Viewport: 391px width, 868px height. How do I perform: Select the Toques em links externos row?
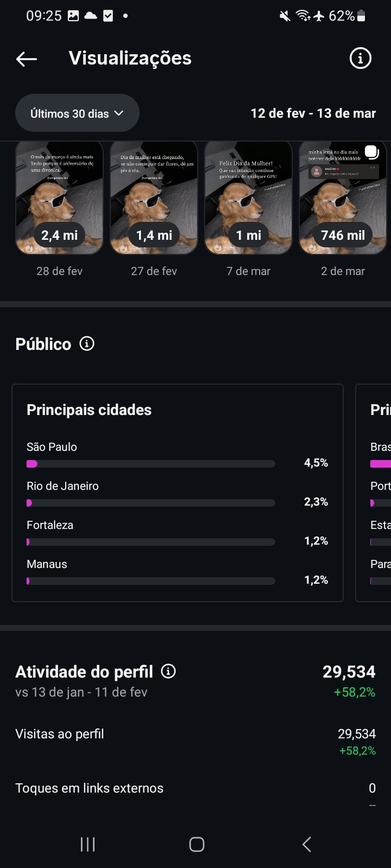pyautogui.click(x=195, y=789)
